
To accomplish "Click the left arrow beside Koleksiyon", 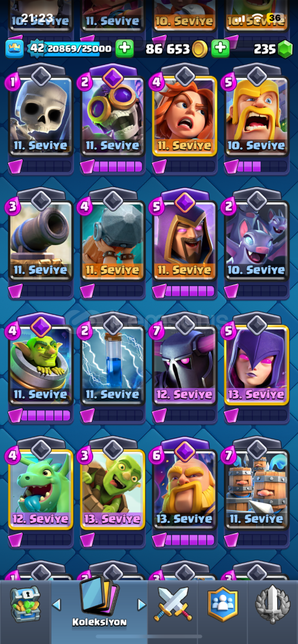I will [x=57, y=604].
